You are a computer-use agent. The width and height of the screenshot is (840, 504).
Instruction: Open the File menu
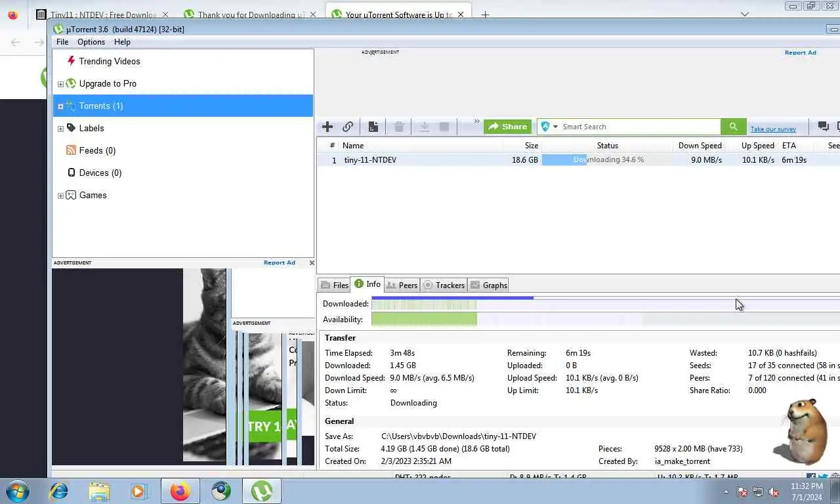click(62, 41)
